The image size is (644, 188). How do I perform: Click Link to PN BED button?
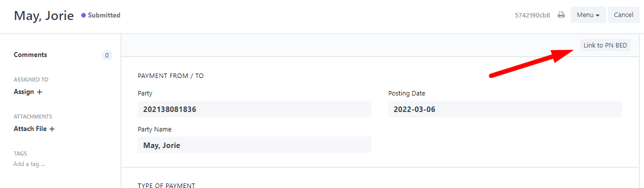click(605, 45)
